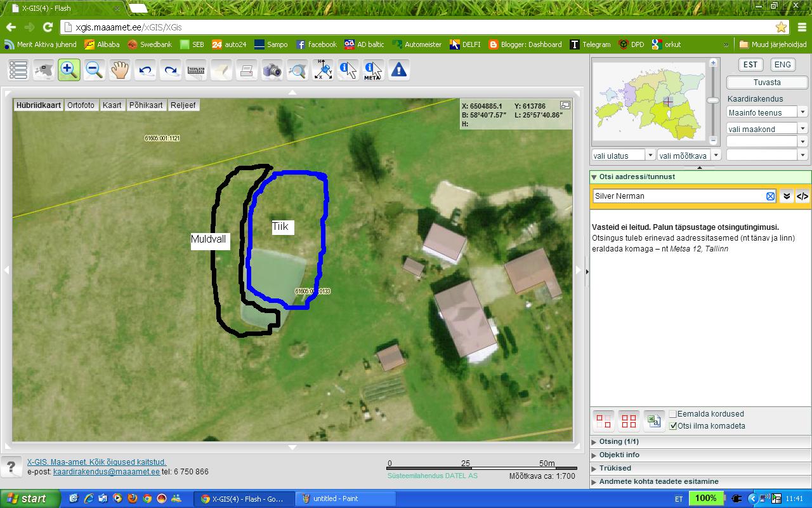Click the kaardirakendus@maaamet.ee email link

tap(107, 472)
